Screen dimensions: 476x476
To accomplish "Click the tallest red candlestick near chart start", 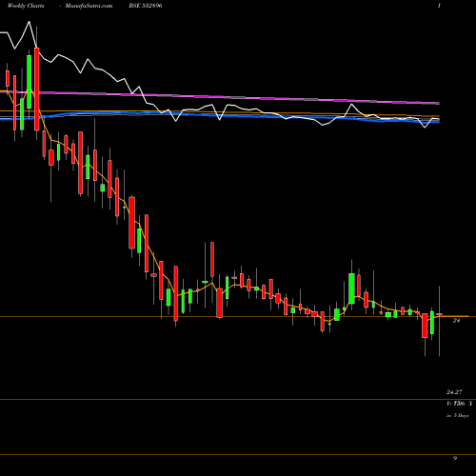I will pyautogui.click(x=37, y=89).
